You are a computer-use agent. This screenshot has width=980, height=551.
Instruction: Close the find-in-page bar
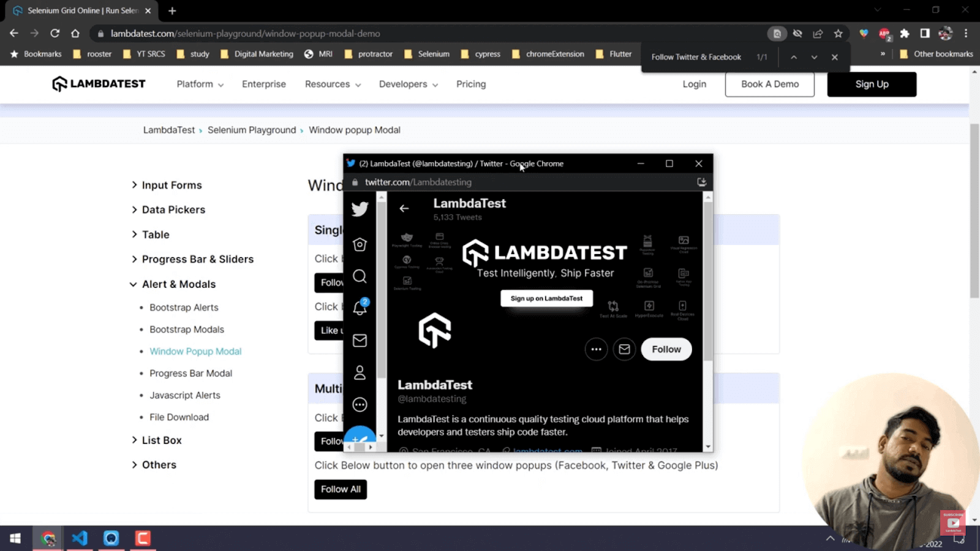(834, 57)
